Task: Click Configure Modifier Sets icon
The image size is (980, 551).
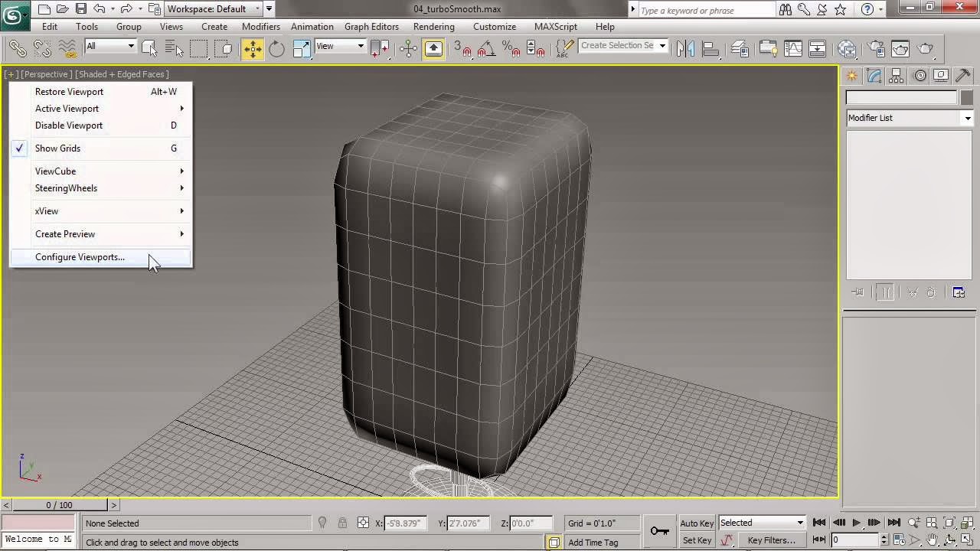Action: tap(959, 292)
